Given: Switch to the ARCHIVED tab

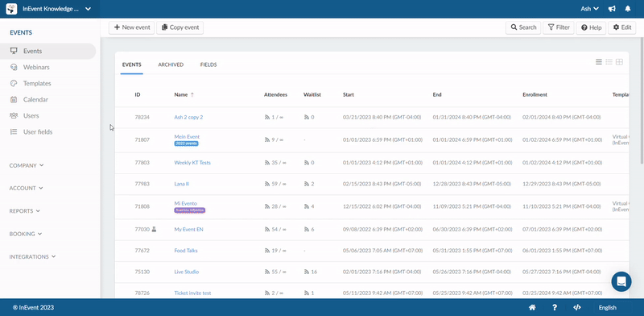Looking at the screenshot, I should click(x=171, y=64).
